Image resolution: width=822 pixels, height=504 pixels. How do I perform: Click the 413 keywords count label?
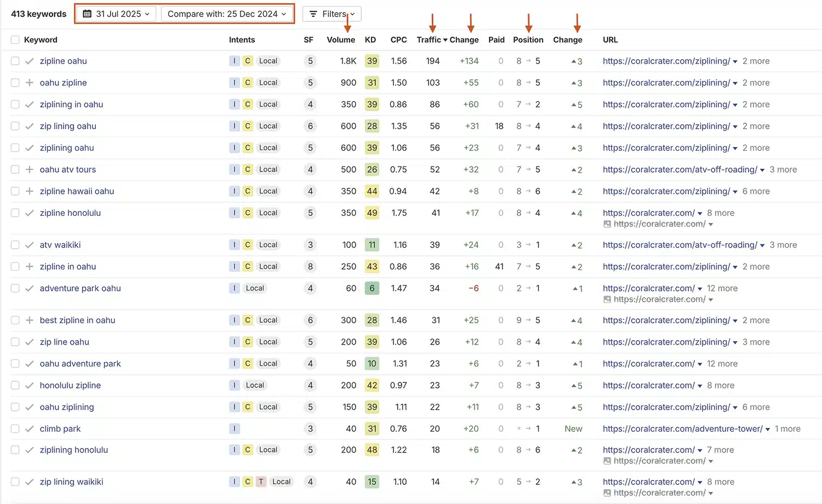[39, 14]
